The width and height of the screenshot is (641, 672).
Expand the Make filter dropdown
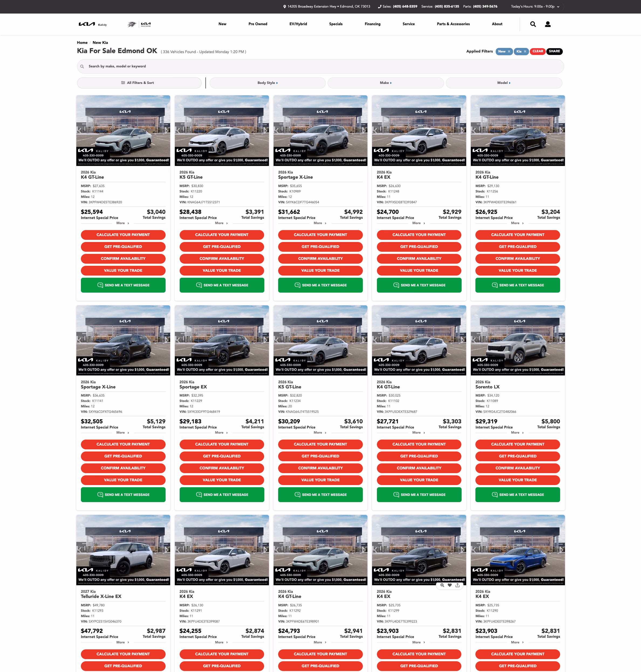tap(385, 83)
